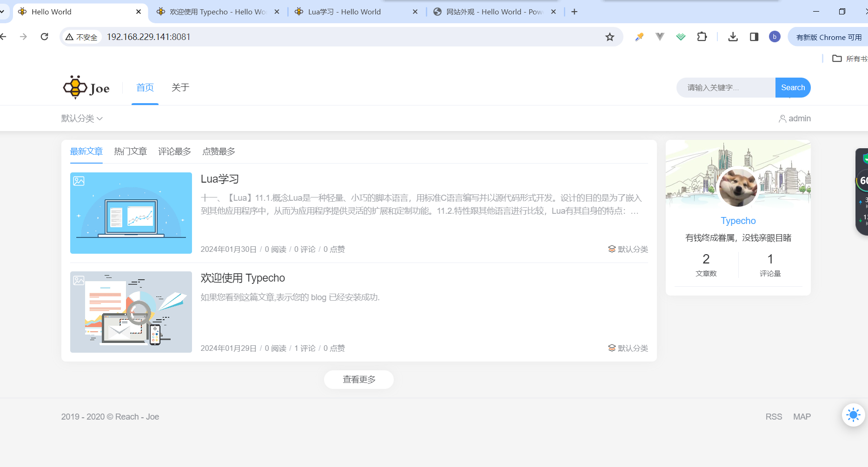Click the Typecho author name
This screenshot has width=868, height=467.
(738, 221)
